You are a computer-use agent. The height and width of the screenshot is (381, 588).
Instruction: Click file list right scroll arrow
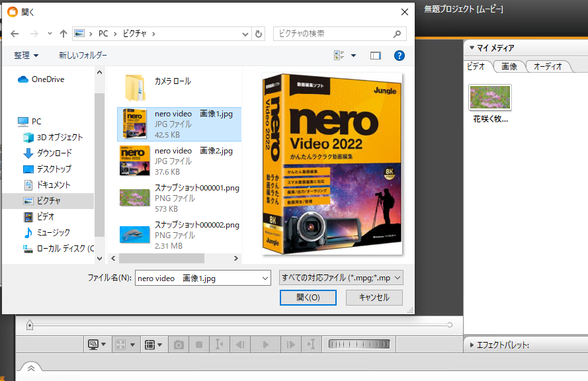[x=236, y=258]
